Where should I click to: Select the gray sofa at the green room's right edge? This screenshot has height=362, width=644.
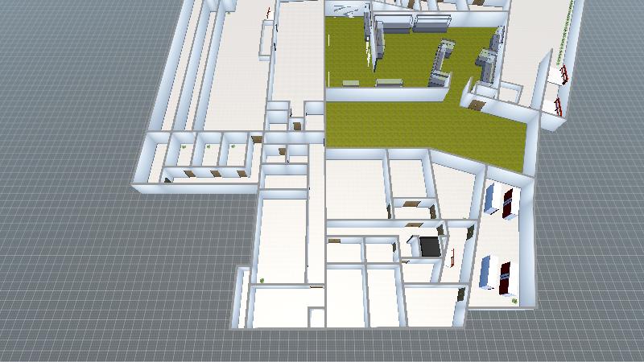489,65
